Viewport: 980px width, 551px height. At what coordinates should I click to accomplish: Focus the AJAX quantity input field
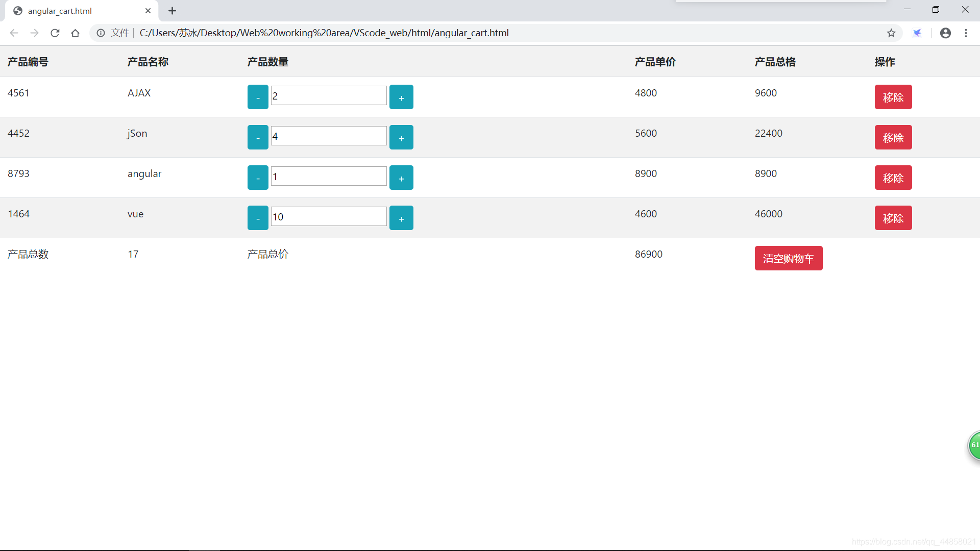tap(329, 95)
